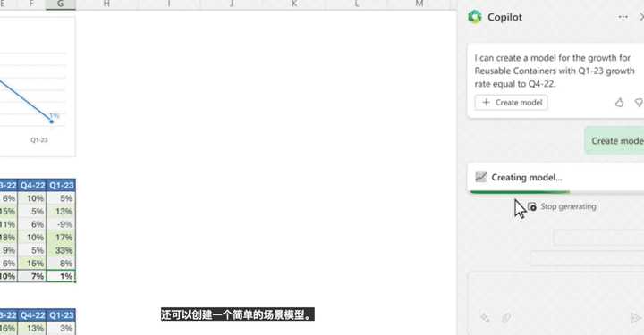Click the Q1-23 header of the lower table

[61, 315]
